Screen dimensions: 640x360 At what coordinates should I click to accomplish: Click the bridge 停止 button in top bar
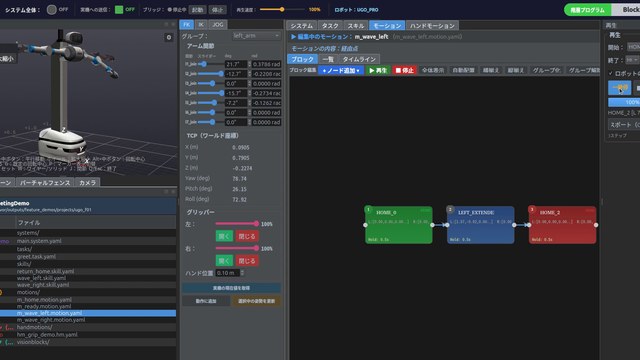pyautogui.click(x=217, y=9)
